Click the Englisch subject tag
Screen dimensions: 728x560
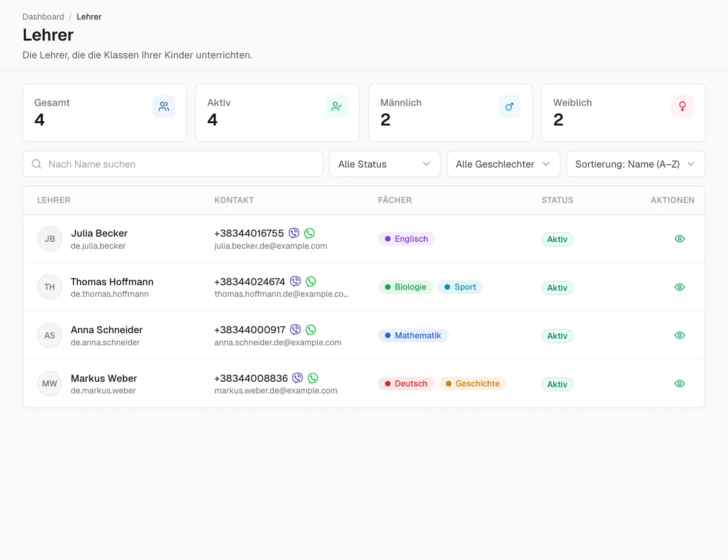(x=406, y=239)
